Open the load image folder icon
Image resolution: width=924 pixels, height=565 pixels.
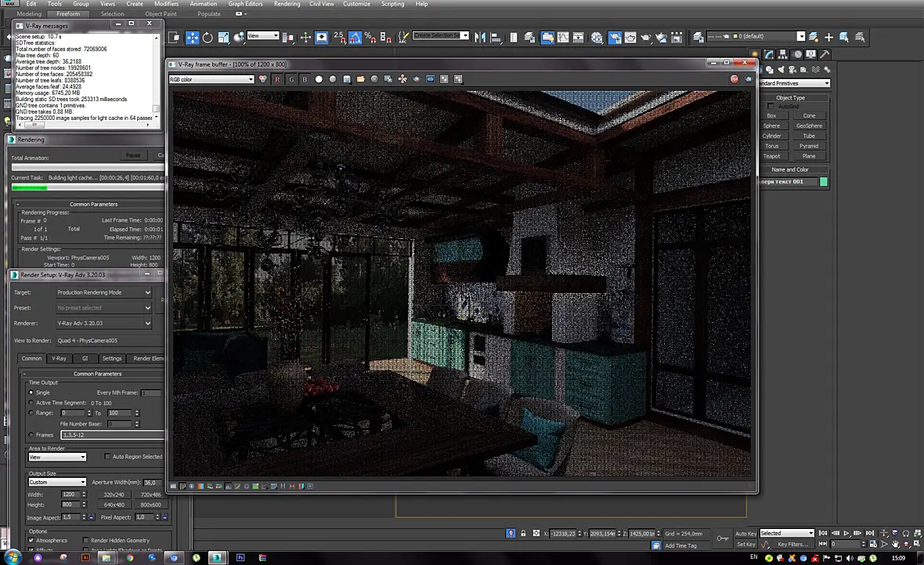click(361, 79)
